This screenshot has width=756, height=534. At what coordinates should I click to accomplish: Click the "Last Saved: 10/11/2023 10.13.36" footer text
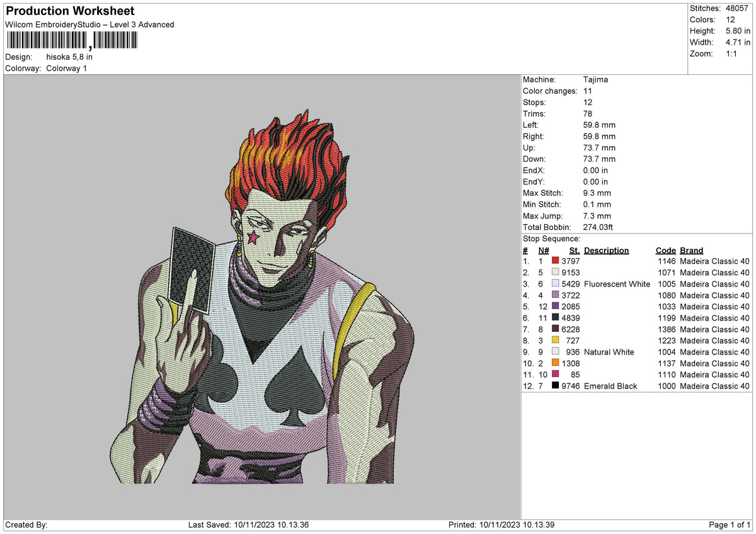(x=248, y=525)
